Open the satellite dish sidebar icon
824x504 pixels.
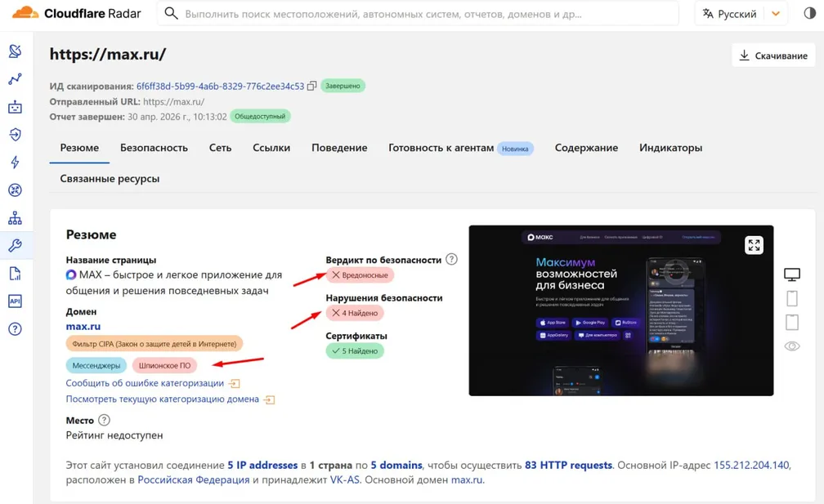point(16,51)
